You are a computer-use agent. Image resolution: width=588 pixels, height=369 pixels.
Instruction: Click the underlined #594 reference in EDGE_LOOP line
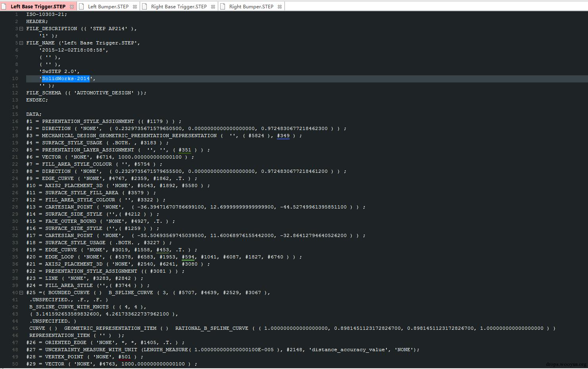(188, 257)
